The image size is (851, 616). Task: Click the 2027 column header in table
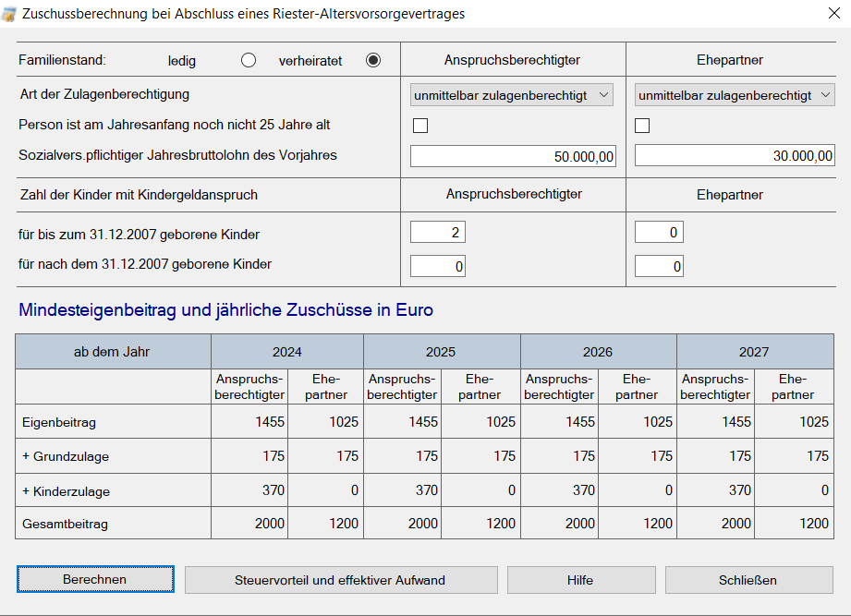click(x=754, y=352)
